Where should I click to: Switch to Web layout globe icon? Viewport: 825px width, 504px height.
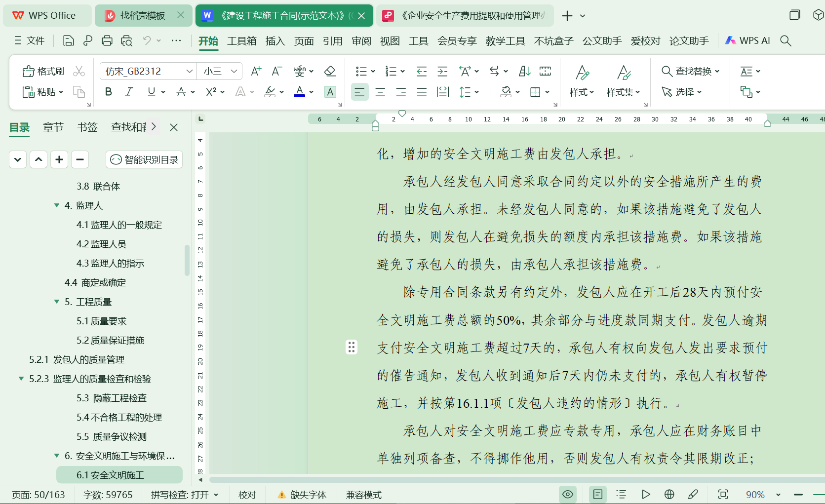[x=669, y=494]
